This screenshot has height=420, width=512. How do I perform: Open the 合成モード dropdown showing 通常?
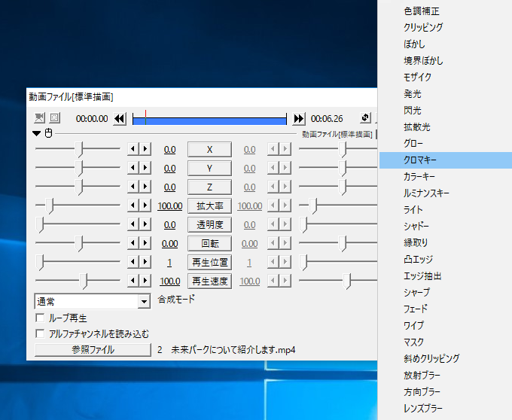pos(93,301)
